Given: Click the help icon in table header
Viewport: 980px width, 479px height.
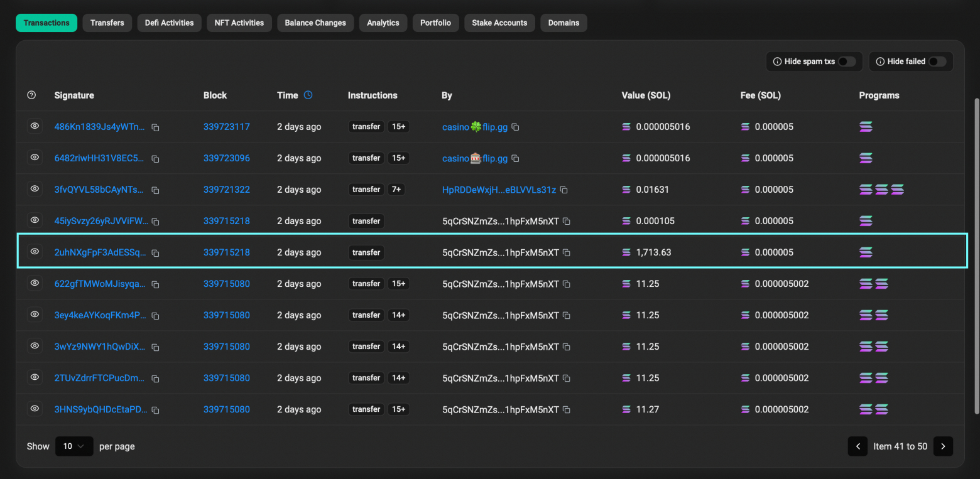Looking at the screenshot, I should [x=31, y=95].
